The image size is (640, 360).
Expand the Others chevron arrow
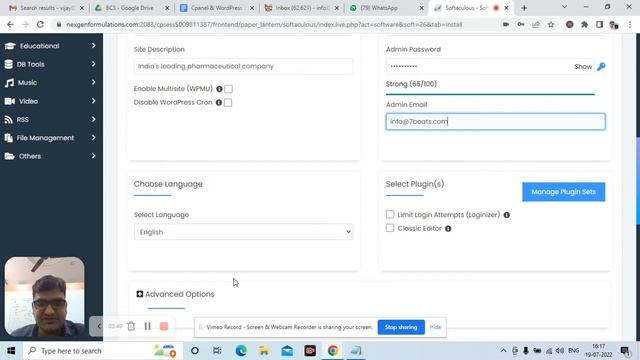[x=93, y=156]
